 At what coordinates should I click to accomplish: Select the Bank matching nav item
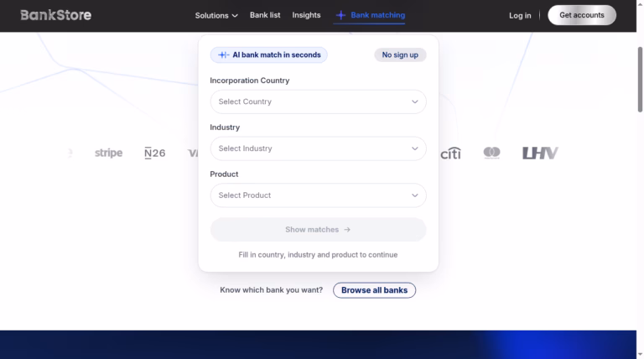pyautogui.click(x=370, y=15)
